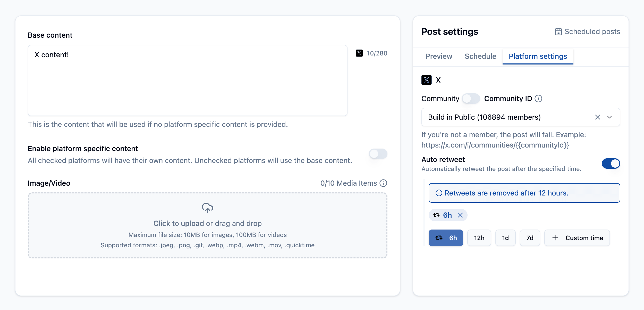Click the retweet icon in the 6h chip
Image resolution: width=644 pixels, height=310 pixels.
(x=436, y=215)
